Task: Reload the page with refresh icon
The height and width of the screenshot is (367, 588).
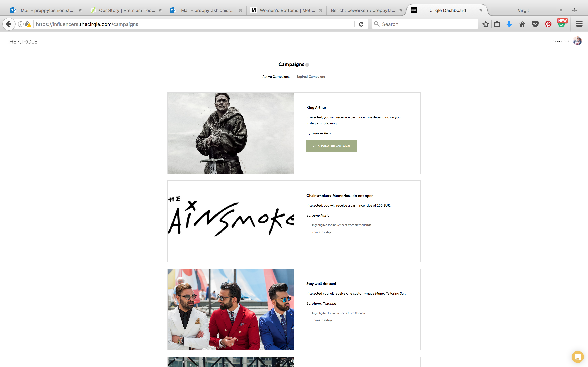Action: pos(361,24)
